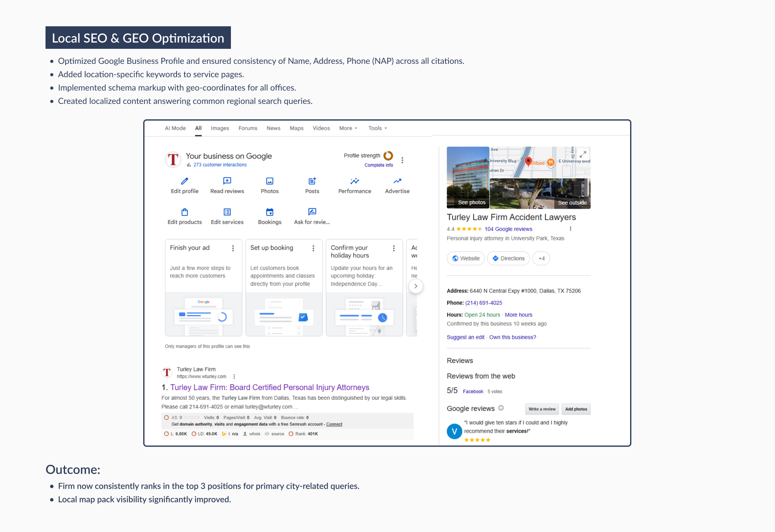
Task: Open the Ask for reviews icon
Action: point(312,212)
